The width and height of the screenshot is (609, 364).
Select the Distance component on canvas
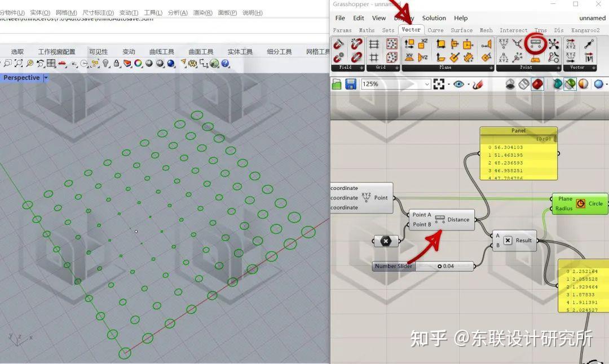[442, 220]
